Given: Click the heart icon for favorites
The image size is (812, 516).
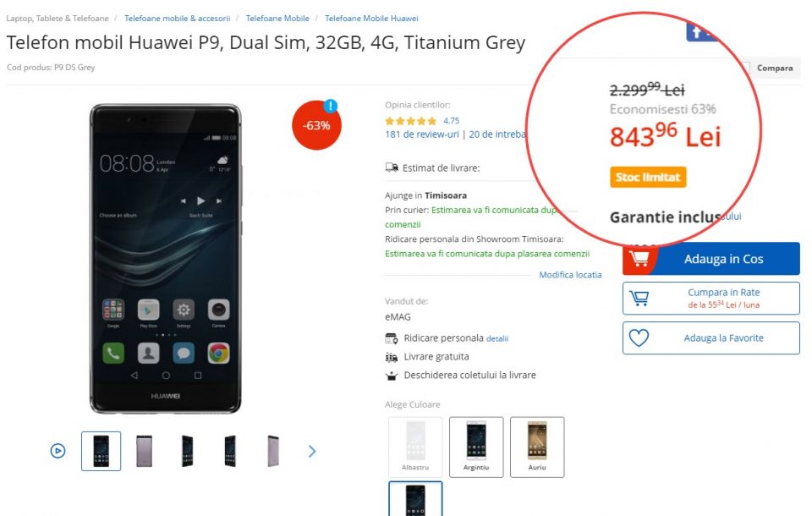Looking at the screenshot, I should [x=639, y=338].
